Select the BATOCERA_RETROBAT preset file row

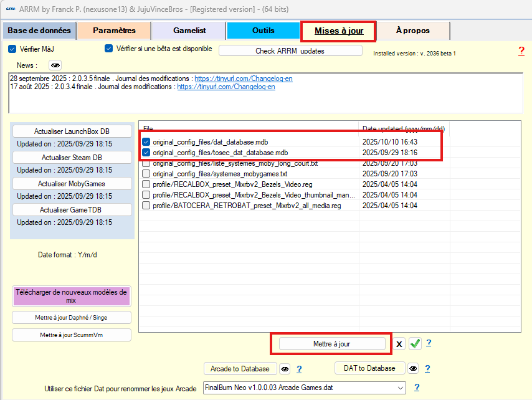(247, 206)
